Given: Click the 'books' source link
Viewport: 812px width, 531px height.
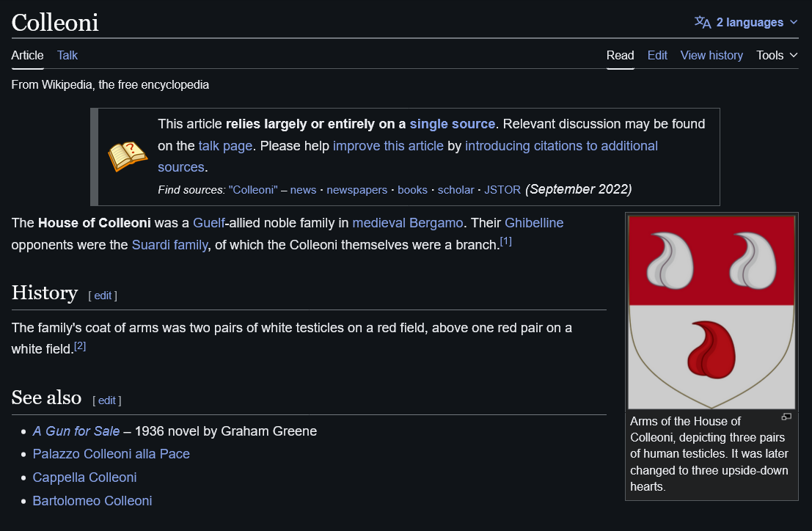Looking at the screenshot, I should point(412,190).
